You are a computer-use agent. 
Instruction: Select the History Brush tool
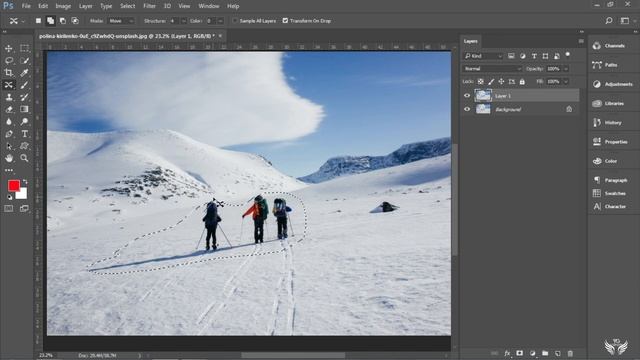click(x=24, y=97)
